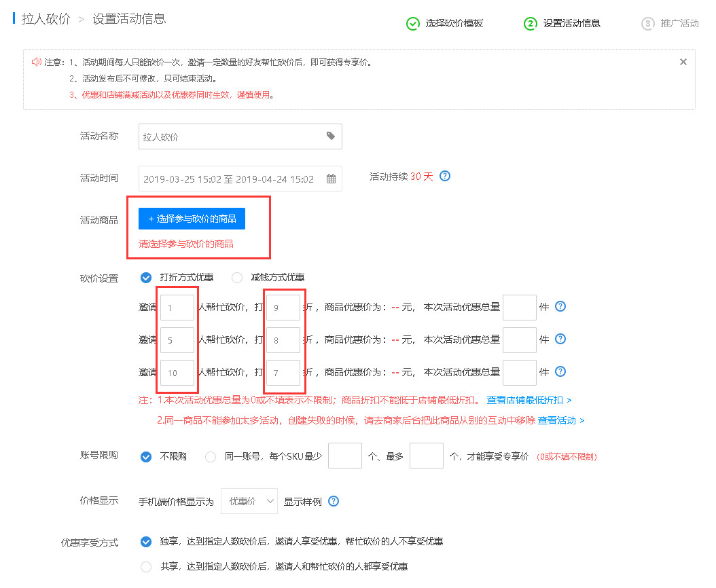Image resolution: width=716 pixels, height=588 pixels.
Task: Click the tag icon in activity name field
Action: pyautogui.click(x=331, y=136)
